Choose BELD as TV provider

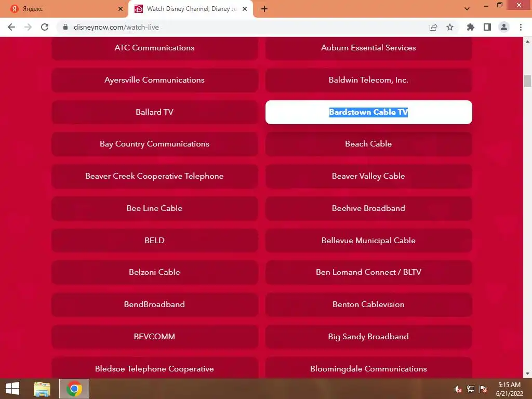tap(155, 240)
